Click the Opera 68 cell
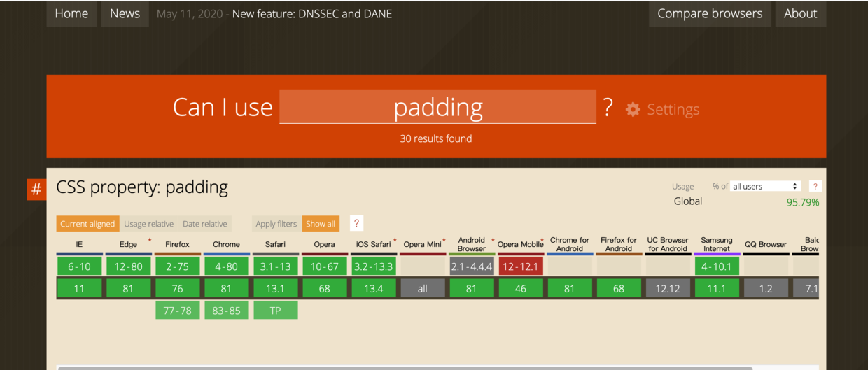 [324, 288]
